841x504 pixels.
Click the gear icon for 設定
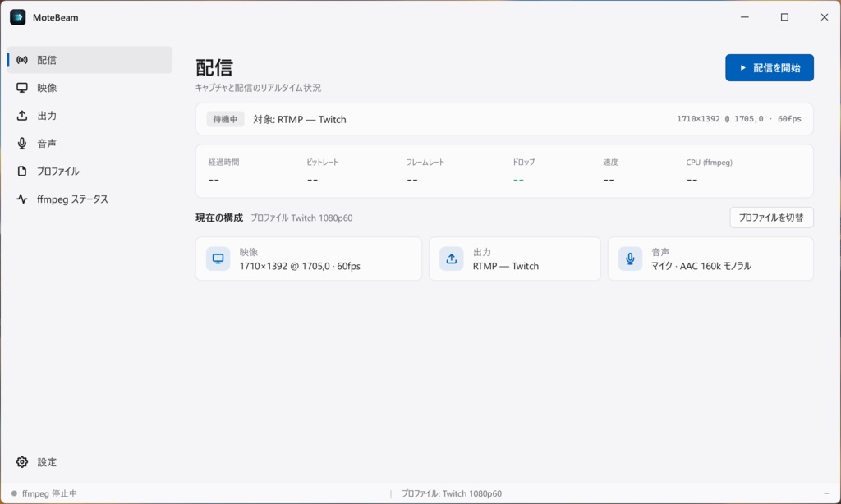coord(22,462)
